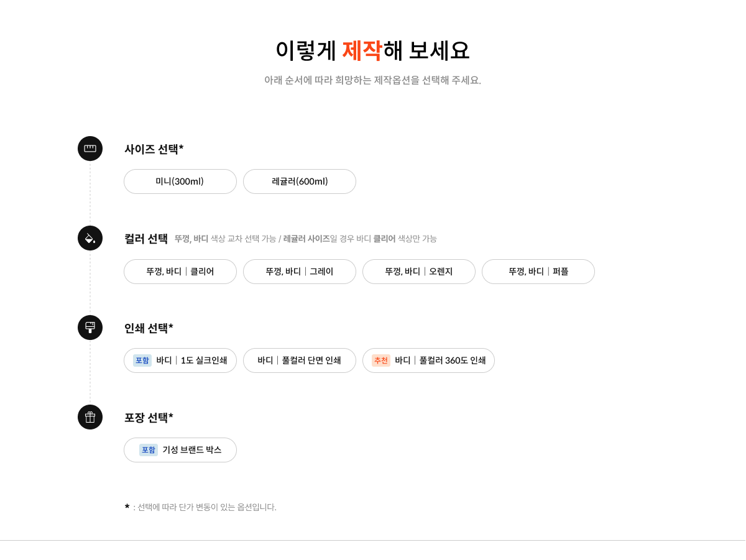Click the paint roller print icon
This screenshot has width=746, height=560.
90,328
